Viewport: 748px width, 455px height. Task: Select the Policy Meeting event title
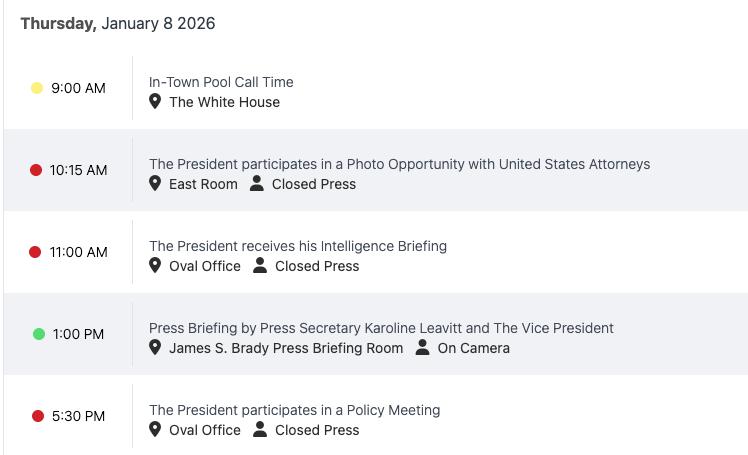294,410
